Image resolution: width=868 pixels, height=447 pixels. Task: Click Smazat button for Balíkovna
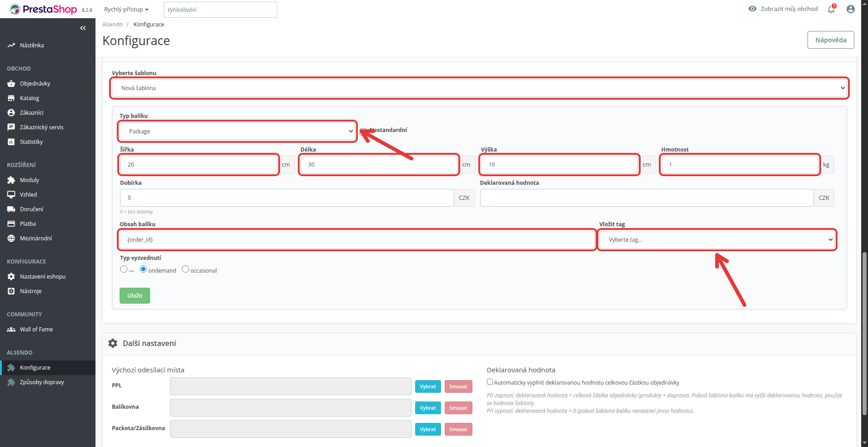pyautogui.click(x=458, y=408)
